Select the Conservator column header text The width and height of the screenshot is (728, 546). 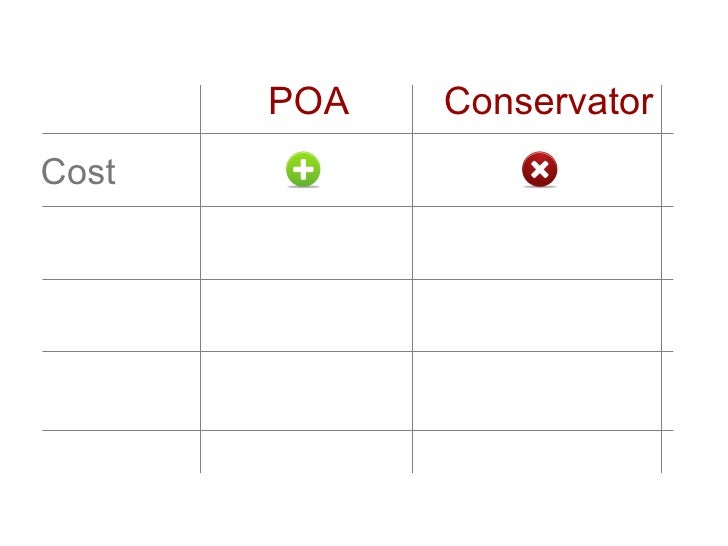point(549,101)
